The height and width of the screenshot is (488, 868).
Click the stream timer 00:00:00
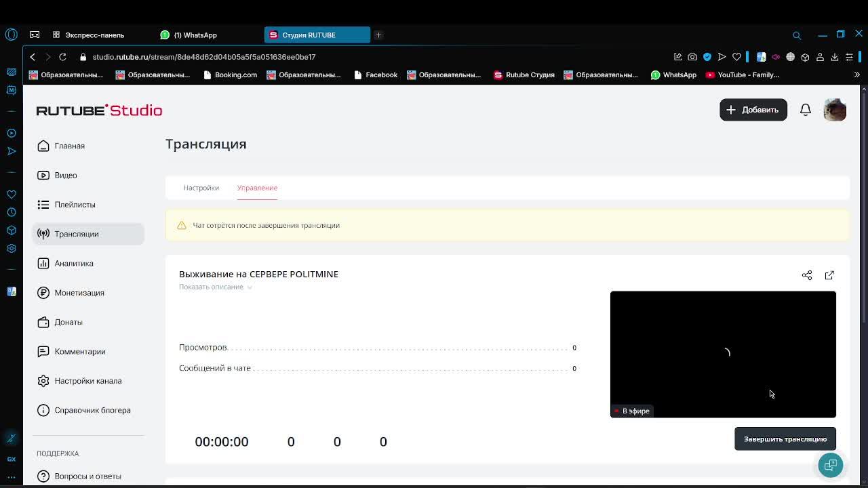[x=222, y=442]
